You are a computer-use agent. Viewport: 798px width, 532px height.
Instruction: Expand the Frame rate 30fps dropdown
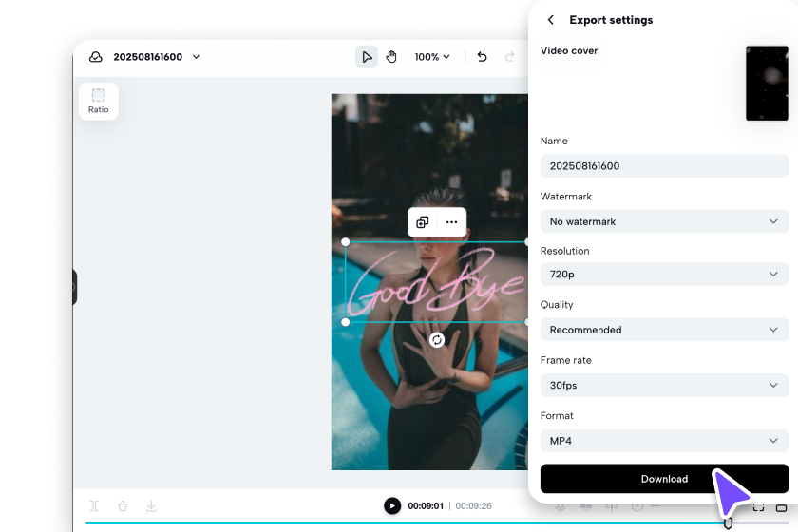point(664,385)
